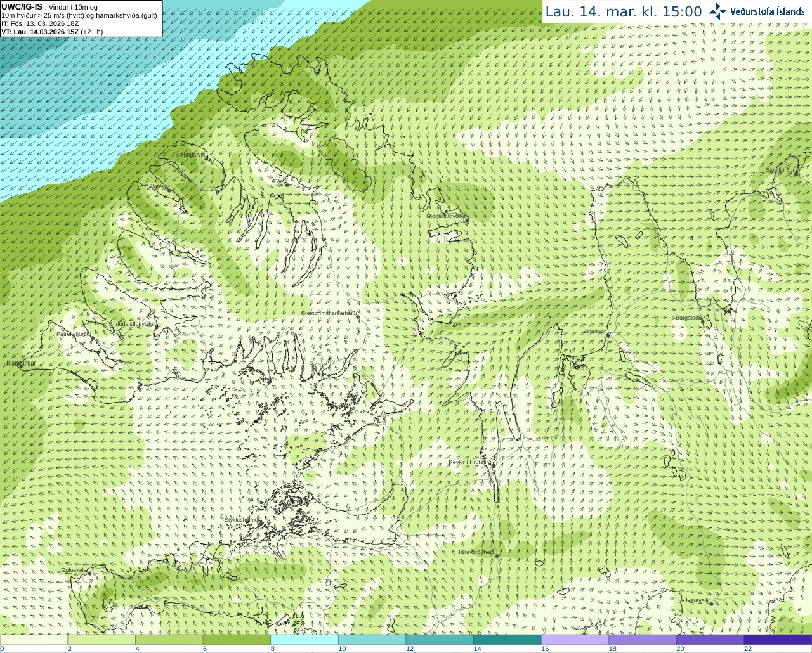
Task: Select the 6–8 m/s legend color
Action: (237, 640)
